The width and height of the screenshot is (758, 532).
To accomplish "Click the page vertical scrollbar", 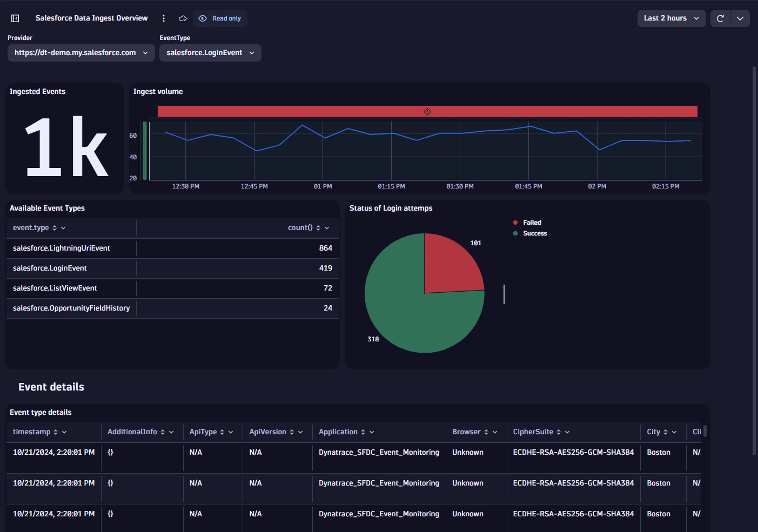I will pyautogui.click(x=754, y=261).
